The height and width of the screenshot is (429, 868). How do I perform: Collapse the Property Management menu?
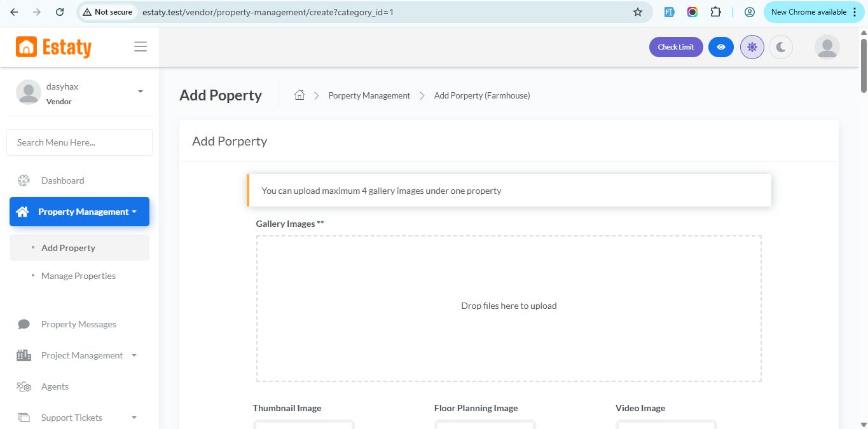79,212
